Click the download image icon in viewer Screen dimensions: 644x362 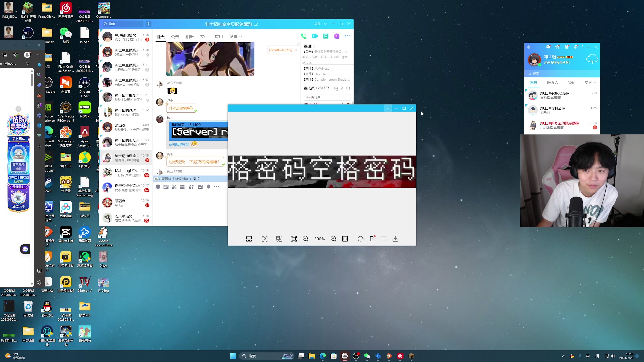[395, 239]
